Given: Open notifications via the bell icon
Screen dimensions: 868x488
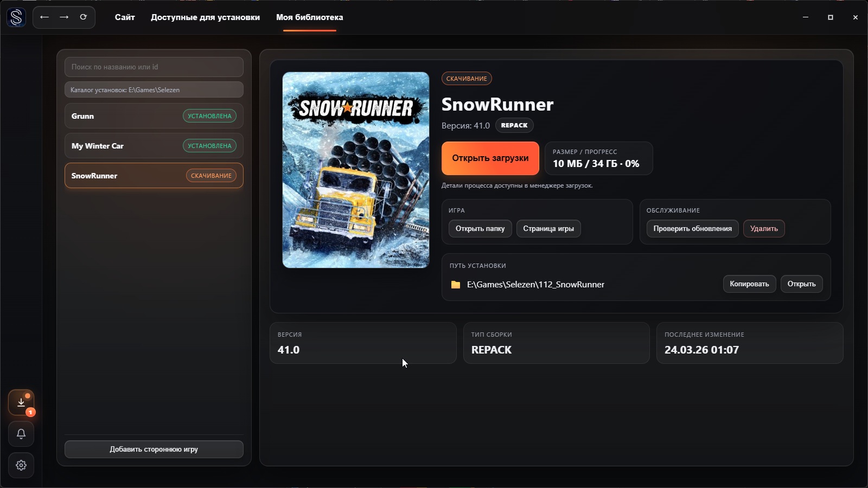Looking at the screenshot, I should [x=21, y=434].
